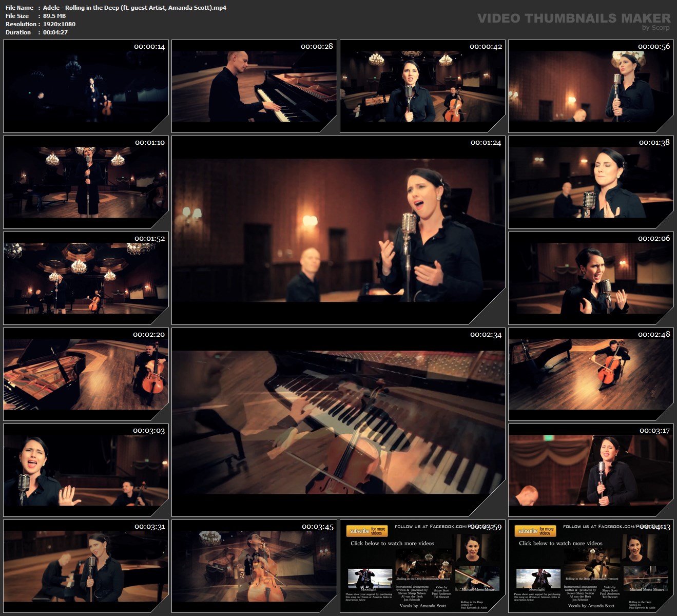Open the thumbnail at 00:03:31

pos(86,566)
